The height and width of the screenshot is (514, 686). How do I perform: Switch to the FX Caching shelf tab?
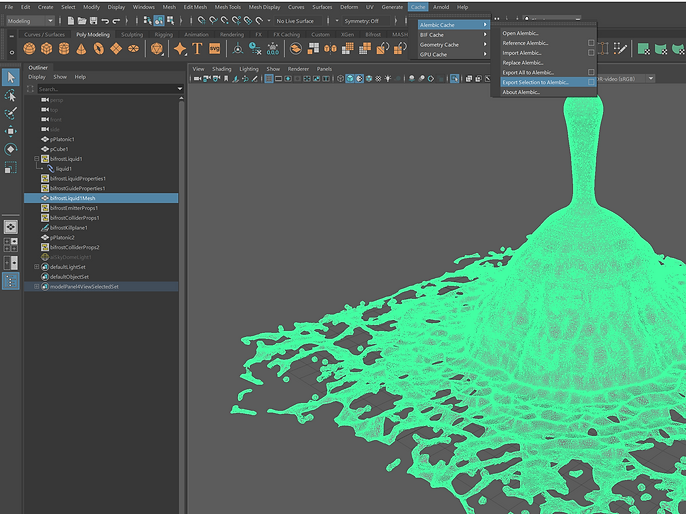click(287, 35)
